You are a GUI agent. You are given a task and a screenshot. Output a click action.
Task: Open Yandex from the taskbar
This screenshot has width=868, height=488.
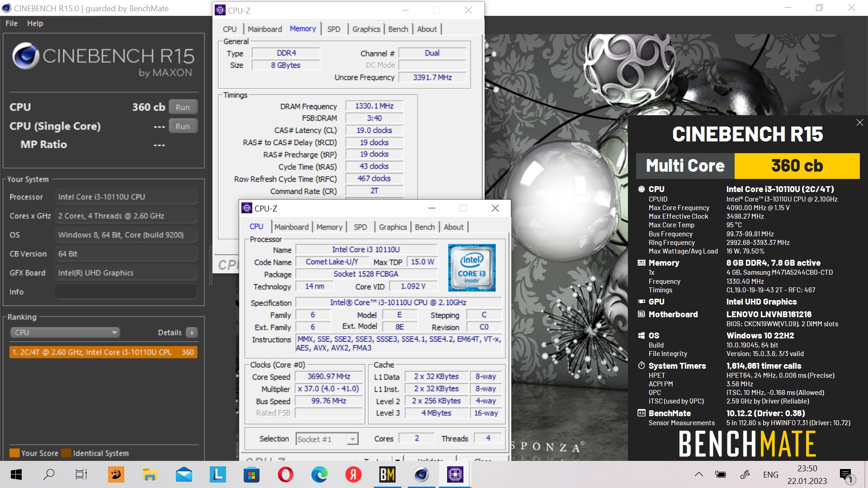point(353,474)
